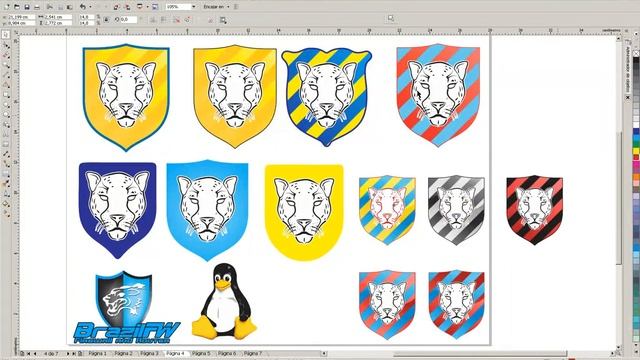Image resolution: width=640 pixels, height=360 pixels.
Task: Click the wrap text property bar icon
Action: click(x=223, y=20)
